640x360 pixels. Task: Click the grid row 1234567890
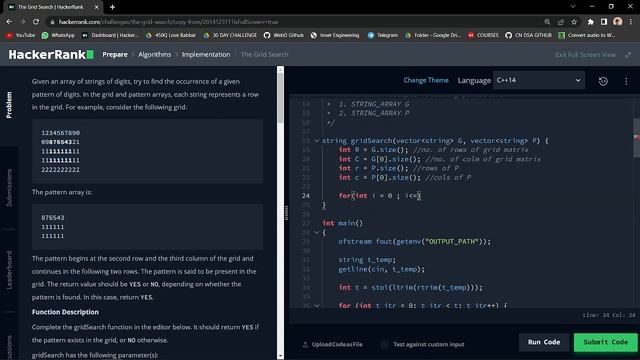point(60,133)
